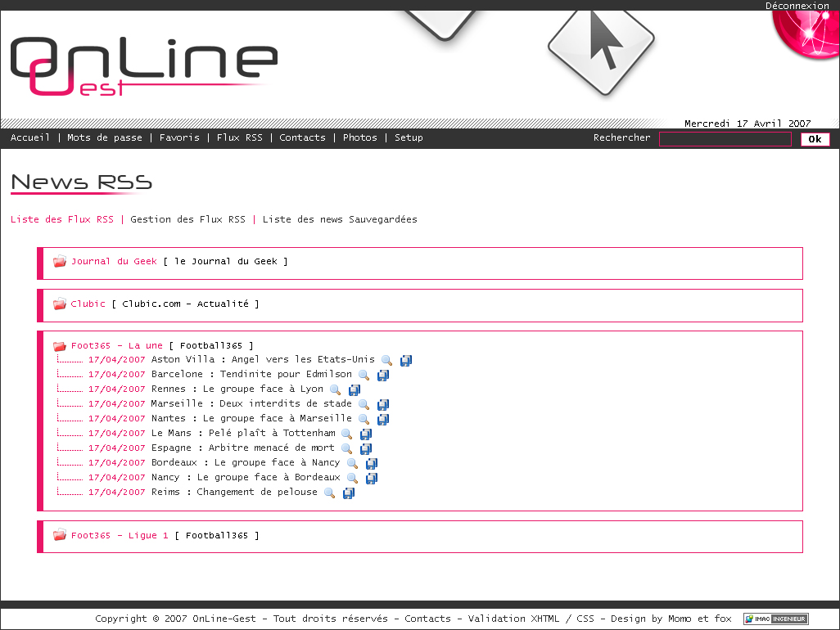Click Validation XHTML footer link
The height and width of the screenshot is (630, 840).
click(x=514, y=619)
